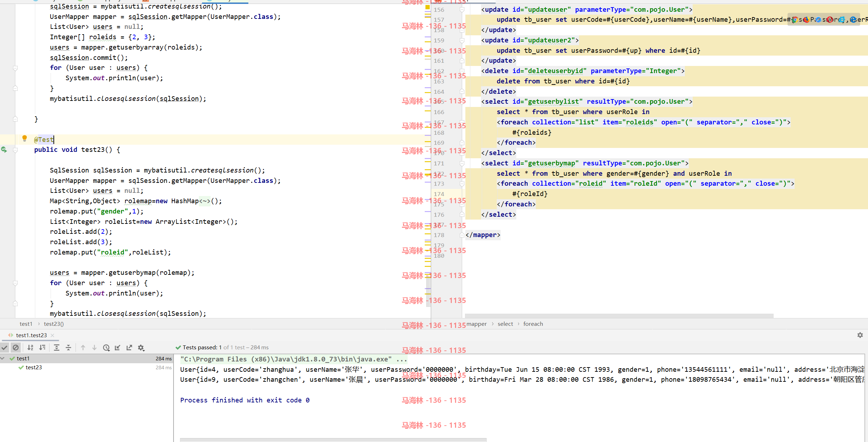Viewport: 868px width, 442px height.
Task: Select the test1.test23 run tab
Action: tap(31, 335)
